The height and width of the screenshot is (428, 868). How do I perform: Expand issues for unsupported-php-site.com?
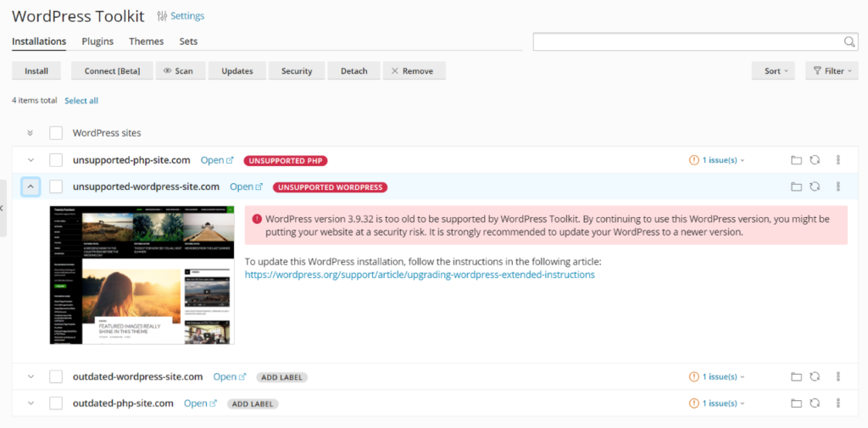tap(717, 160)
